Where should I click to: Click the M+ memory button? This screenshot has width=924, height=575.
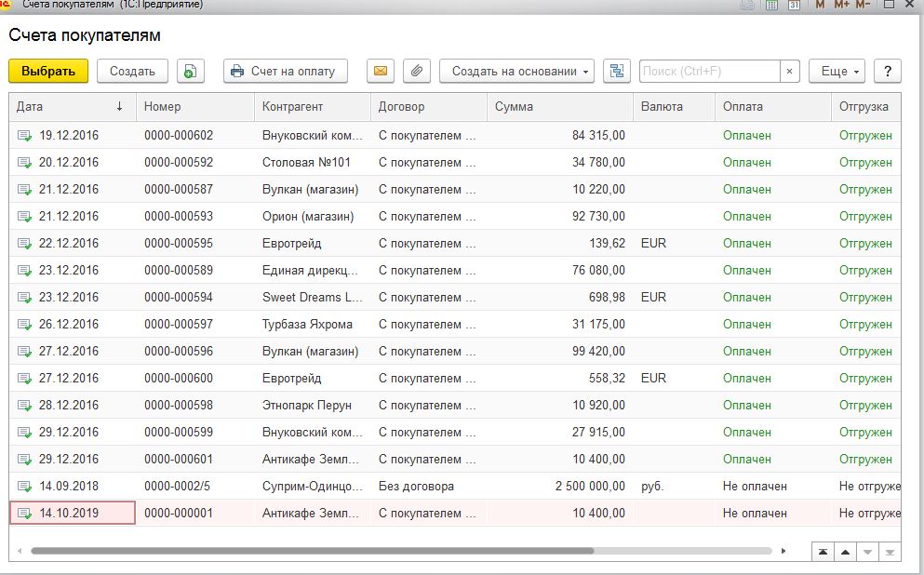[841, 5]
